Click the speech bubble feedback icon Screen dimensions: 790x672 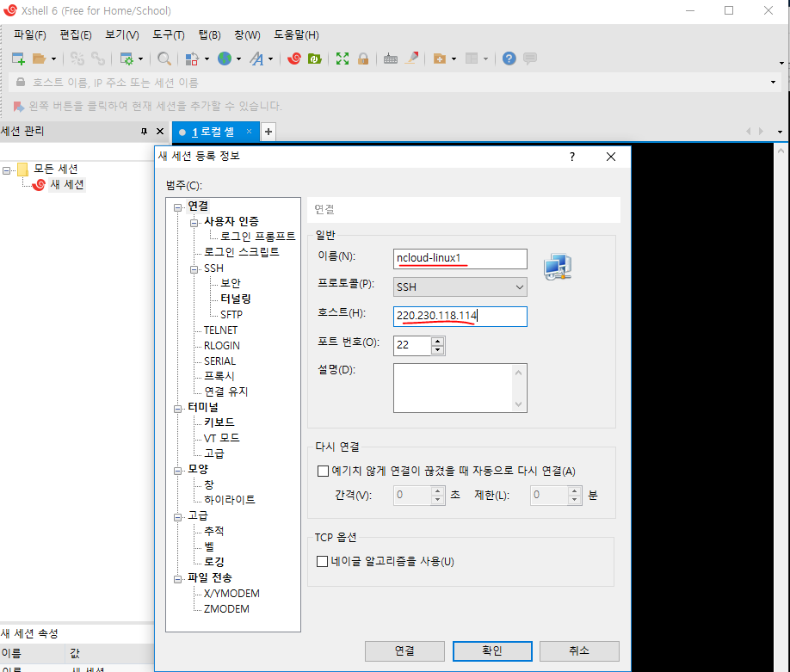click(x=530, y=59)
